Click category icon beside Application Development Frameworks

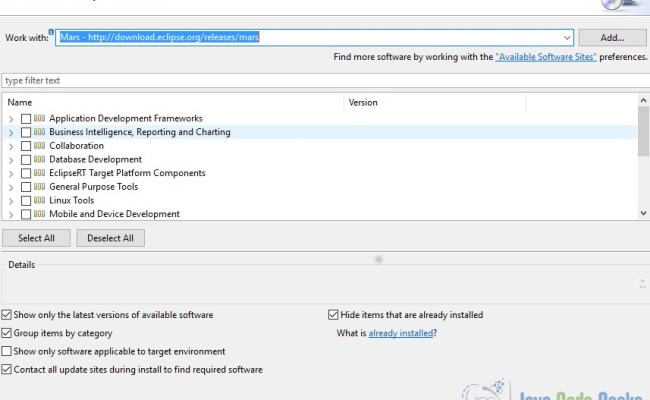pyautogui.click(x=39, y=119)
